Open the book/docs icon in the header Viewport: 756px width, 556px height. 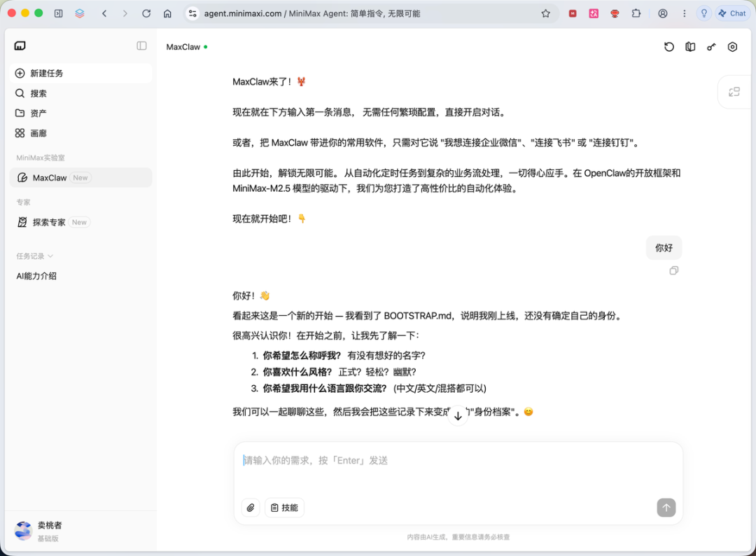(x=690, y=47)
